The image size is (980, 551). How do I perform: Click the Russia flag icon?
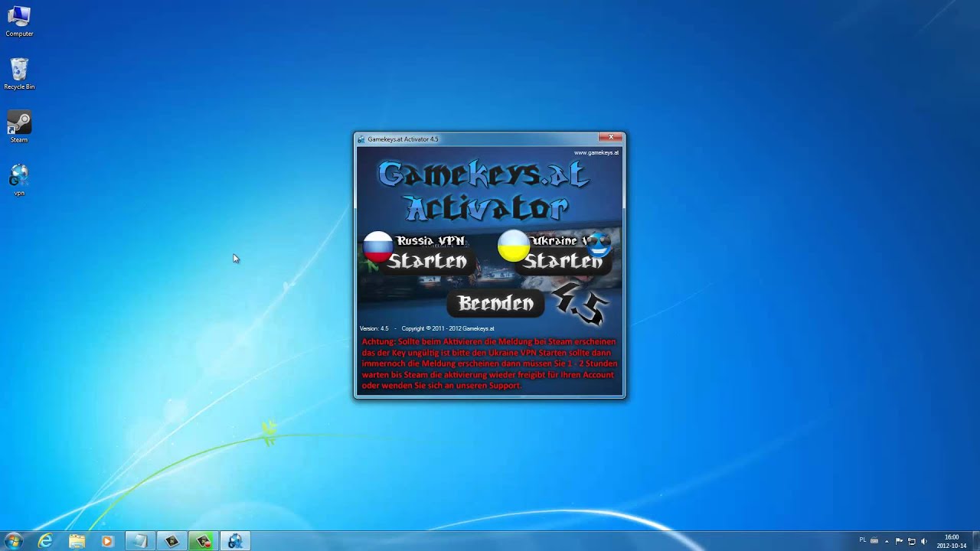click(377, 246)
